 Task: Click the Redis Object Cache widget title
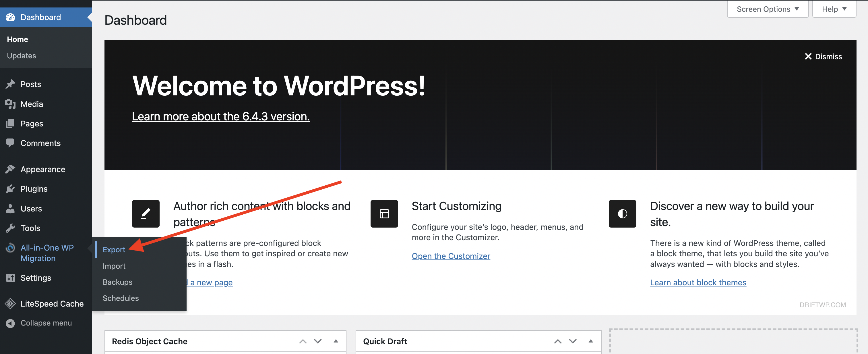[150, 342]
